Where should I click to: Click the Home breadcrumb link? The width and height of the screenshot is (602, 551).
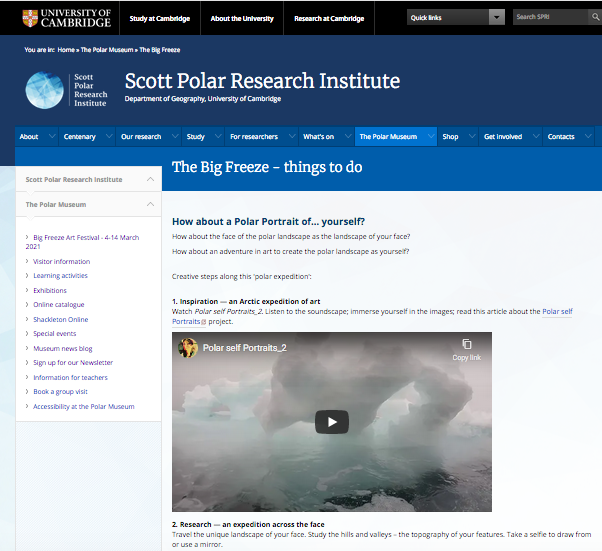(x=66, y=50)
